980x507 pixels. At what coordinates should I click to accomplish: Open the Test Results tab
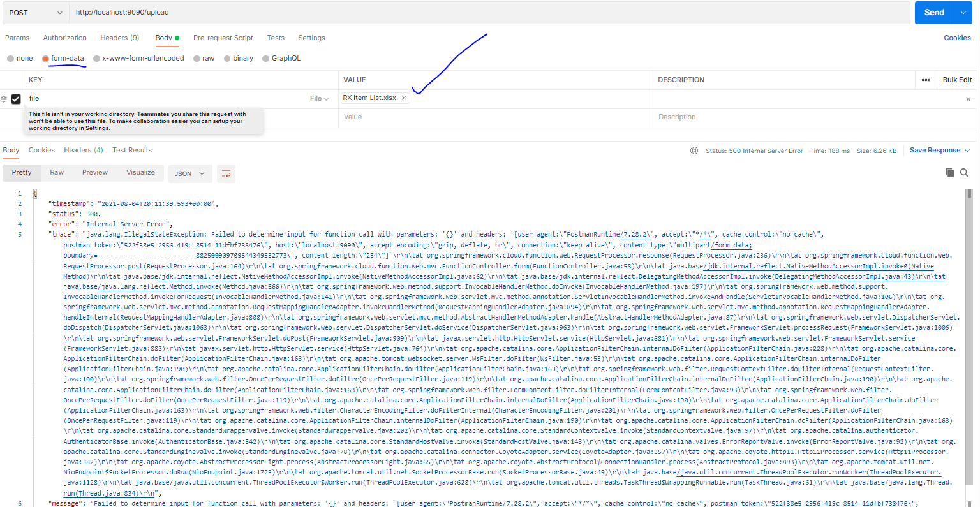pos(132,150)
